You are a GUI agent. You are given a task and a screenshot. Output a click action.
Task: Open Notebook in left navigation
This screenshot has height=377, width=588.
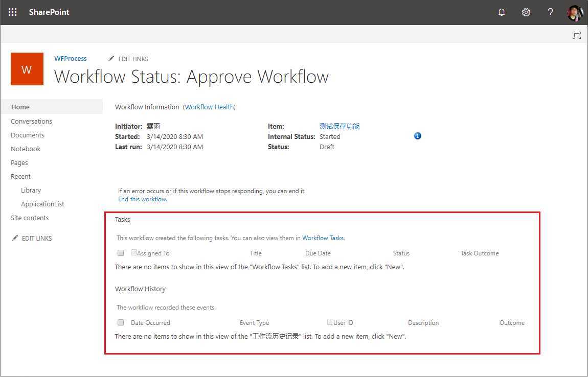click(26, 149)
